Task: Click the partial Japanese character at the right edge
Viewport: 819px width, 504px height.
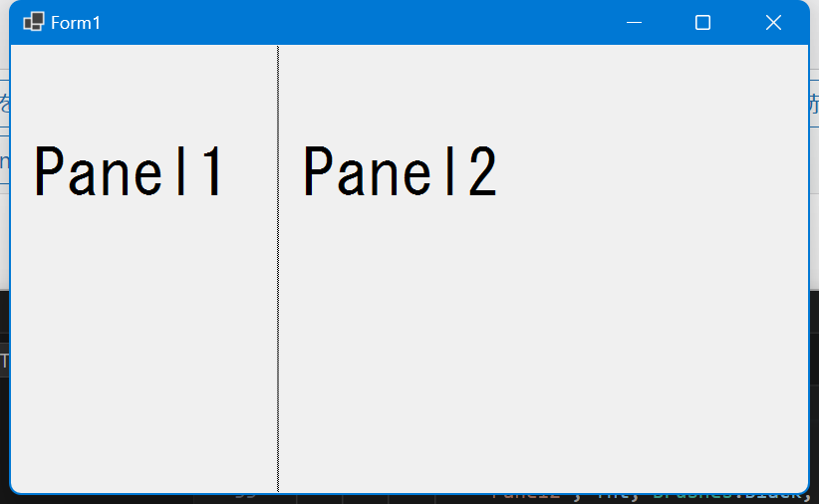Action: (x=814, y=104)
